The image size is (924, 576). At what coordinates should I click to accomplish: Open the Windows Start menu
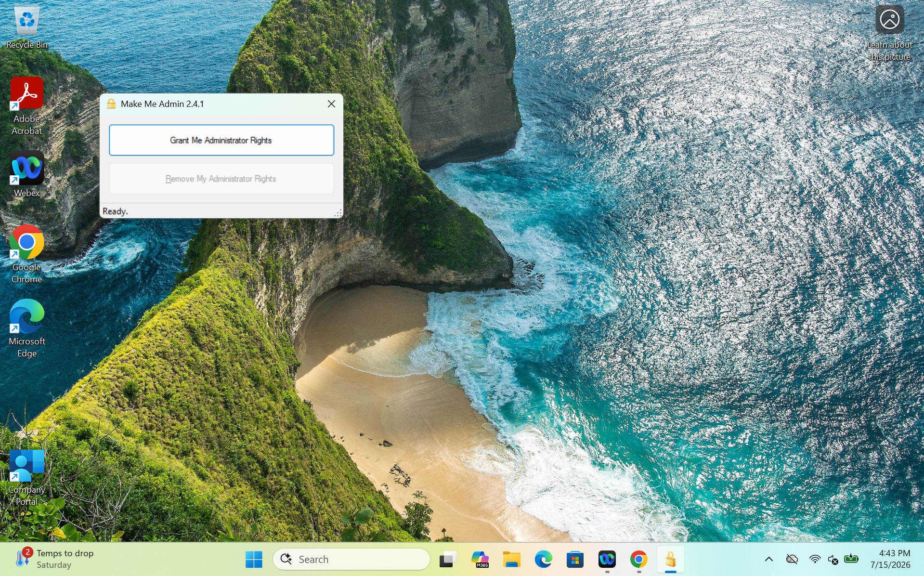254,559
